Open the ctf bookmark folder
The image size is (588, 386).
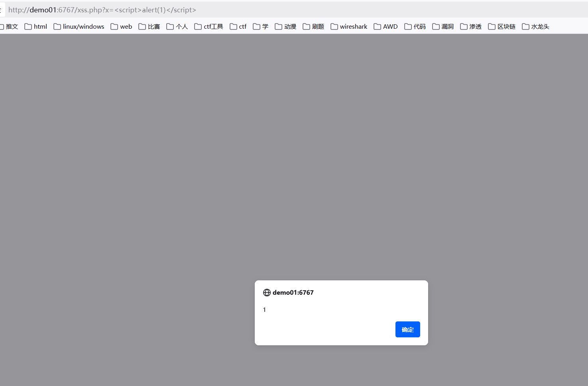238,27
